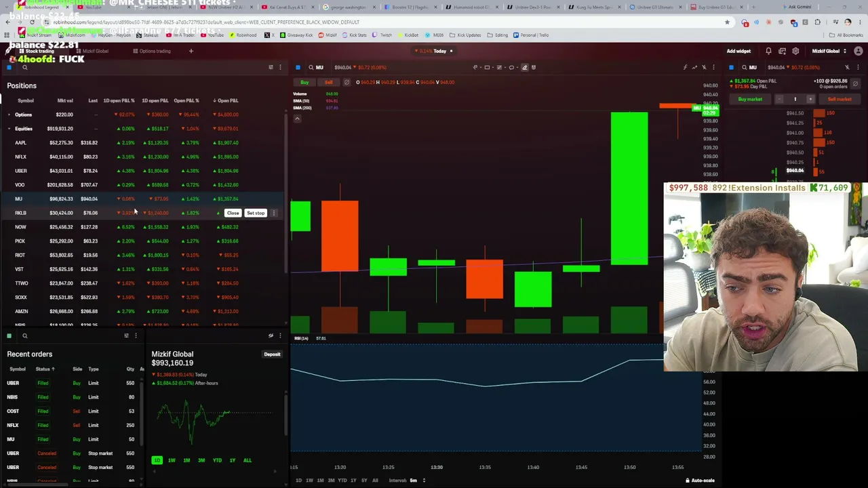The image size is (868, 488).
Task: Click the unlink icon in order ladder header
Action: click(x=847, y=67)
